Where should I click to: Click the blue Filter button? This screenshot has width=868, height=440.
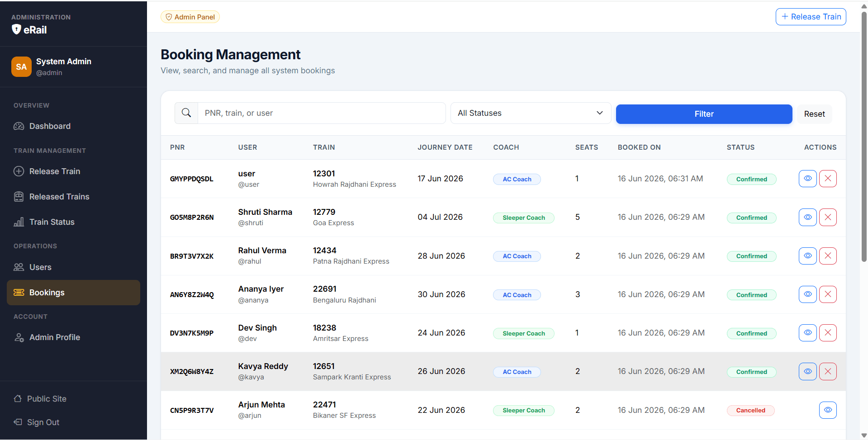coord(704,114)
